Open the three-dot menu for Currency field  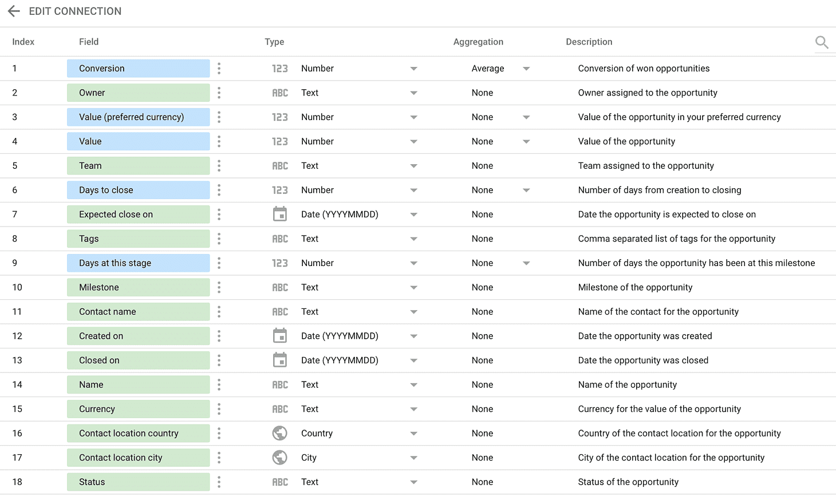219,409
